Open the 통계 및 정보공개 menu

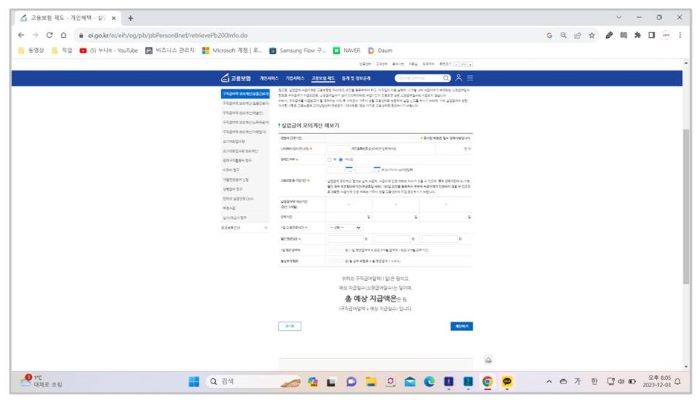point(356,78)
